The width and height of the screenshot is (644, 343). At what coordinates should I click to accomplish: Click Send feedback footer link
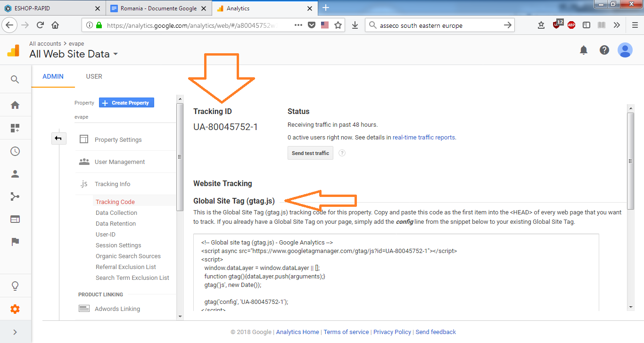coord(436,332)
